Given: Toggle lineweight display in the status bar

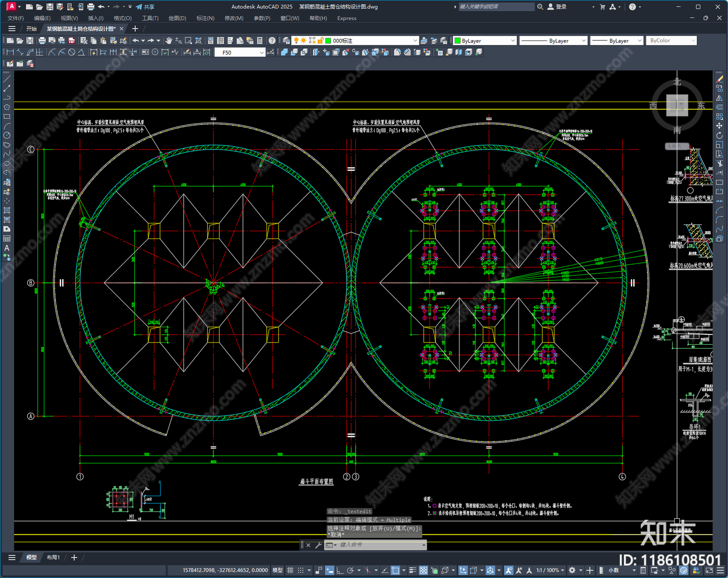Looking at the screenshot, I should point(413,570).
